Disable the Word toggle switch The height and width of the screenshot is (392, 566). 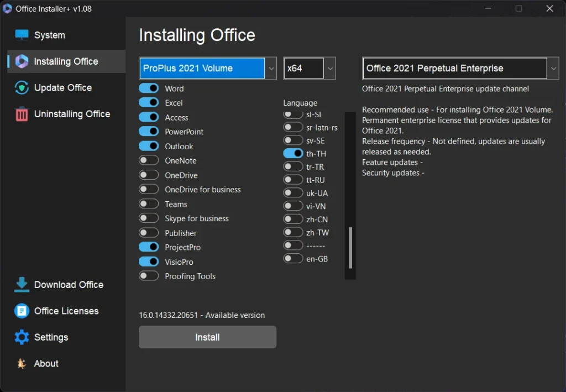149,88
